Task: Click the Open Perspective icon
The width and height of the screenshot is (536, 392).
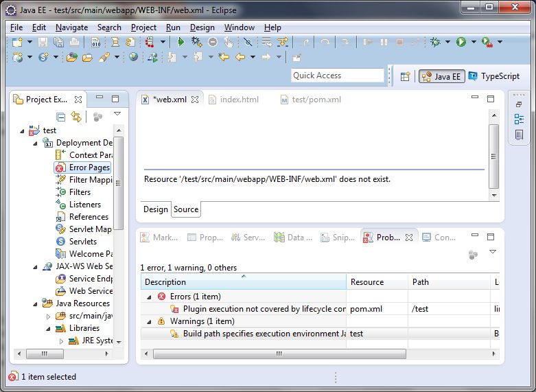Action: (405, 76)
